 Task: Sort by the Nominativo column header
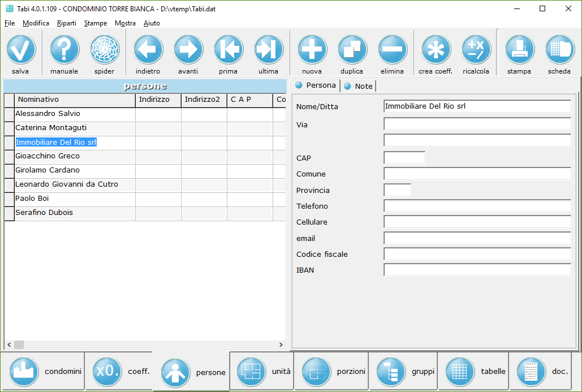75,100
